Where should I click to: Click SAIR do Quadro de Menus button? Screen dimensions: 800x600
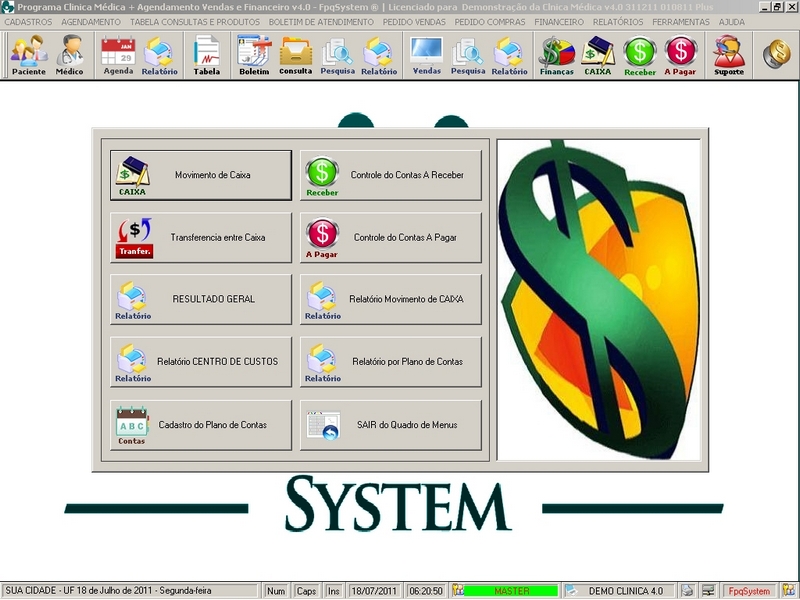391,425
